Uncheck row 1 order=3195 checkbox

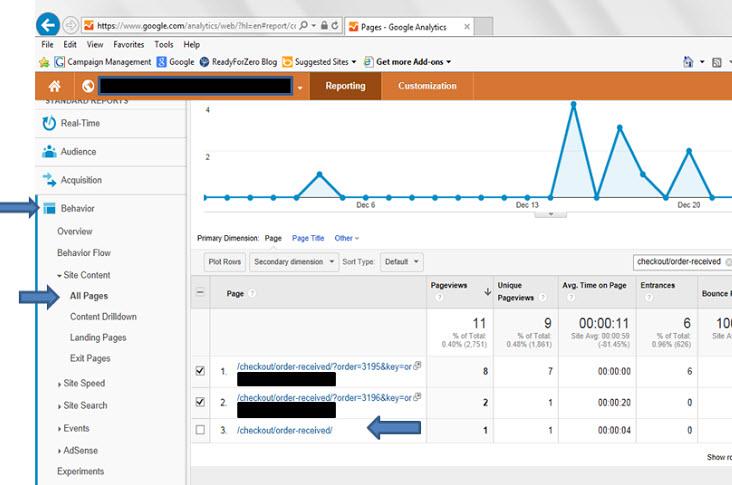click(200, 371)
